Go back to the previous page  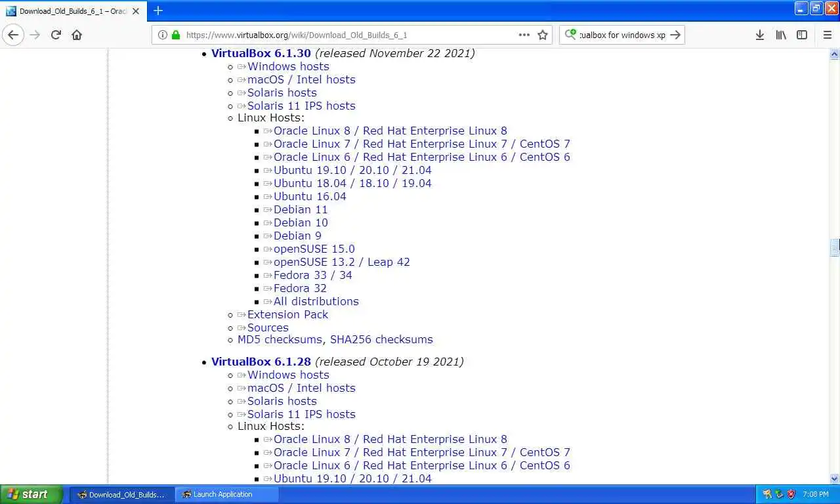pyautogui.click(x=13, y=35)
